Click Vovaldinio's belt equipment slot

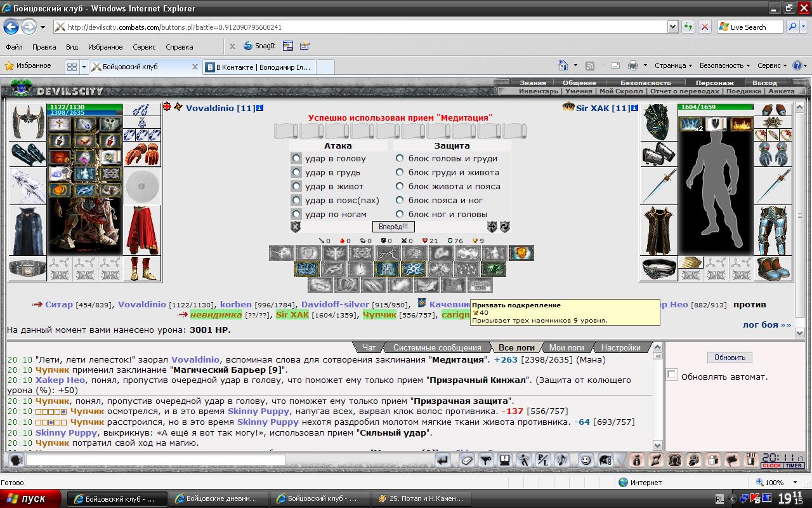coord(27,268)
